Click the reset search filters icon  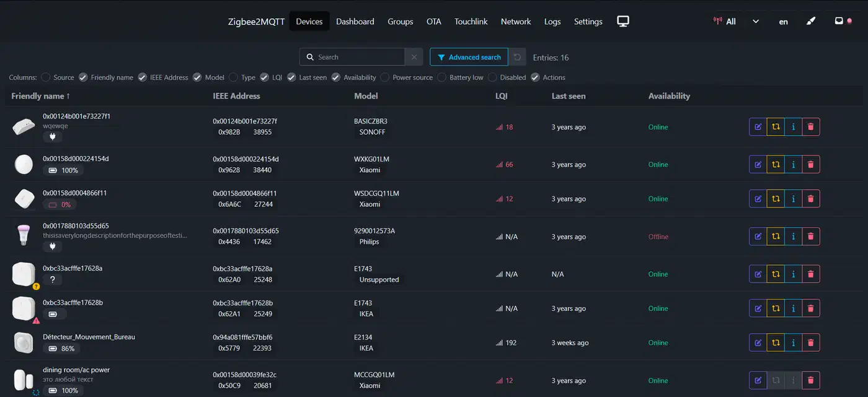(517, 57)
